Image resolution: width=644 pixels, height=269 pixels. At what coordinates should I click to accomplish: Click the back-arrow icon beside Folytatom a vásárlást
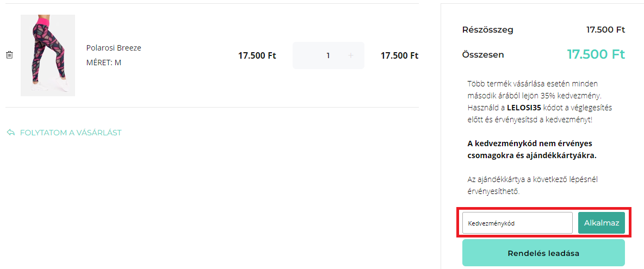point(11,133)
